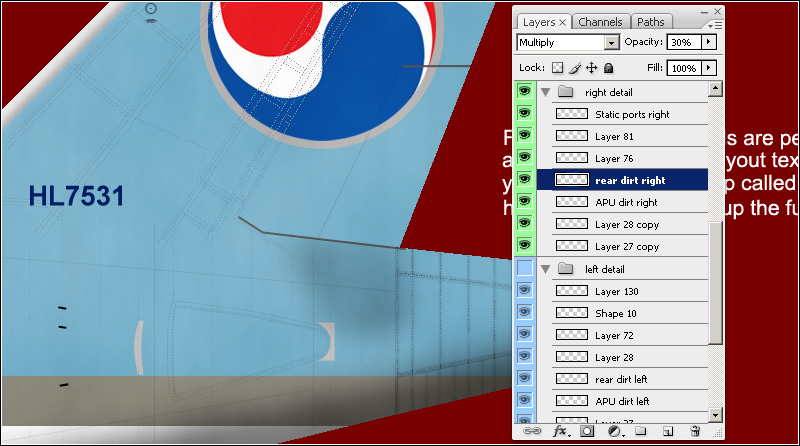This screenshot has width=800, height=446.
Task: Click the Create new layer icon
Action: [x=667, y=431]
